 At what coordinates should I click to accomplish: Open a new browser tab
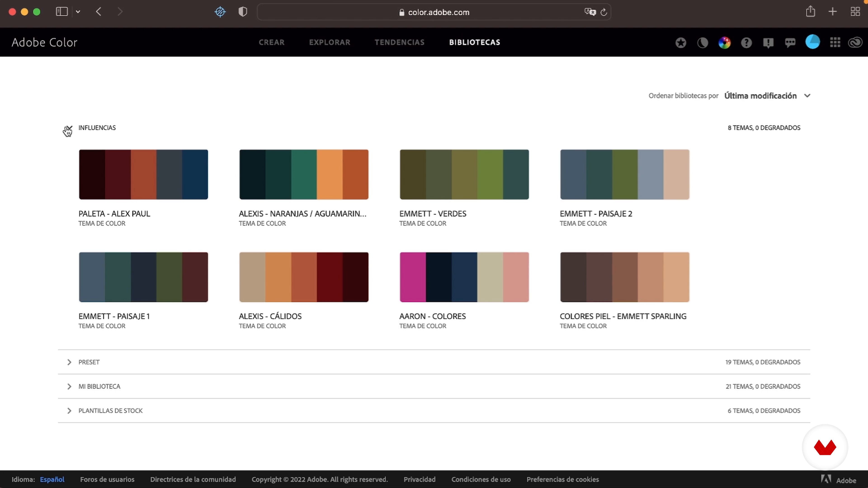click(x=833, y=12)
